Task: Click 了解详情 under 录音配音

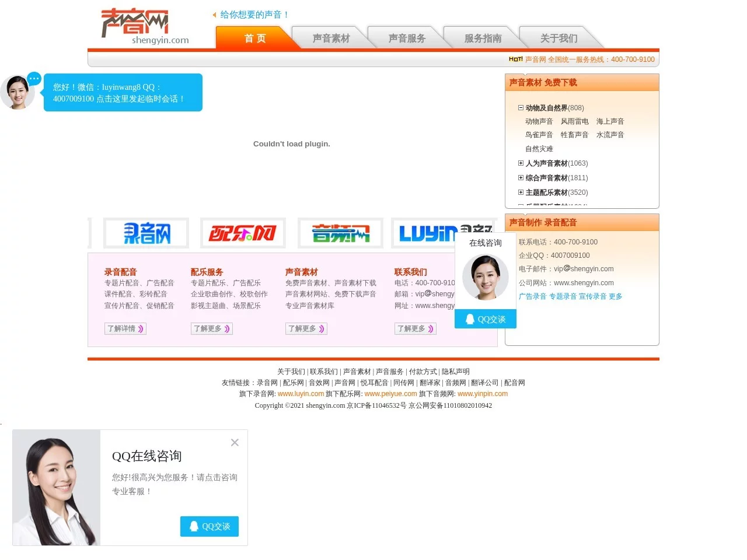Action: point(125,329)
